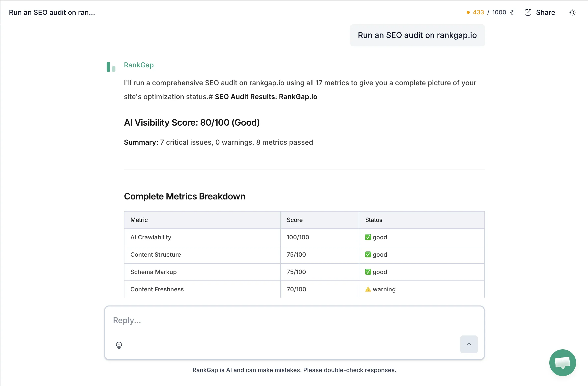Click the lightbulb suggestions icon
588x386 pixels.
(x=119, y=345)
